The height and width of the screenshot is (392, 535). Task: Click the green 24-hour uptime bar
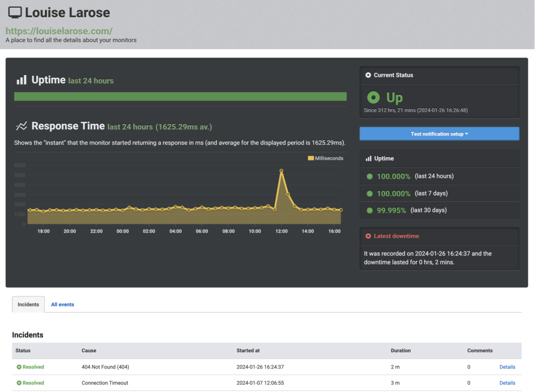180,96
